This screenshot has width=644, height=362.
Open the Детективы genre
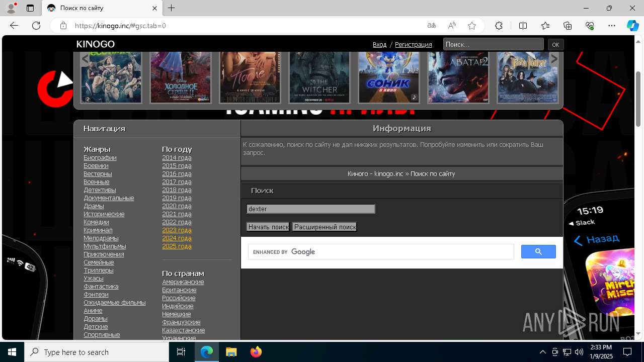click(100, 190)
